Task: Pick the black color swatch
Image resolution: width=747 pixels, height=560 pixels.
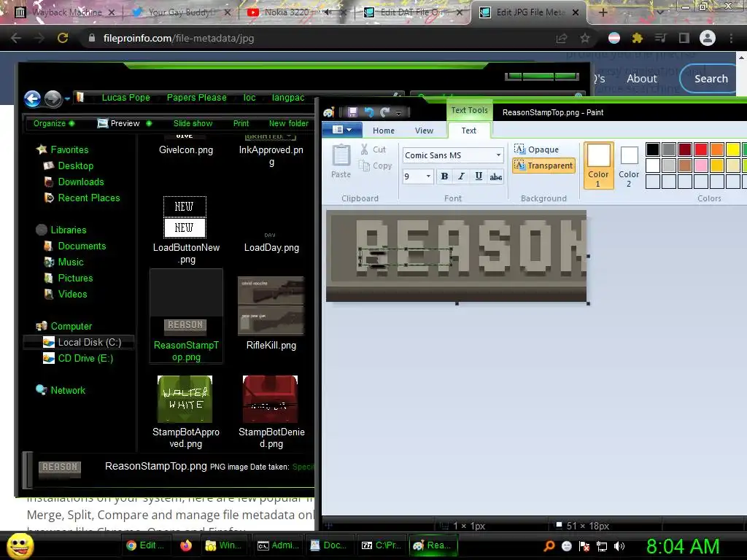Action: 653,149
